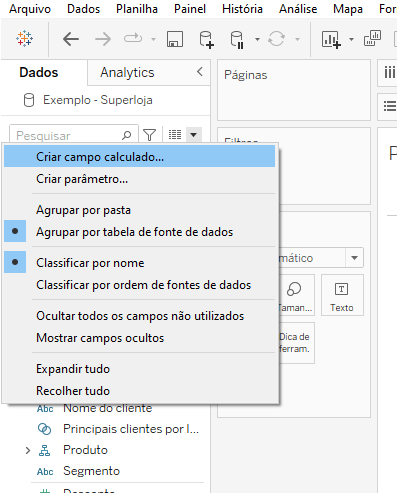
Task: Click the redo forward arrow
Action: (x=103, y=39)
